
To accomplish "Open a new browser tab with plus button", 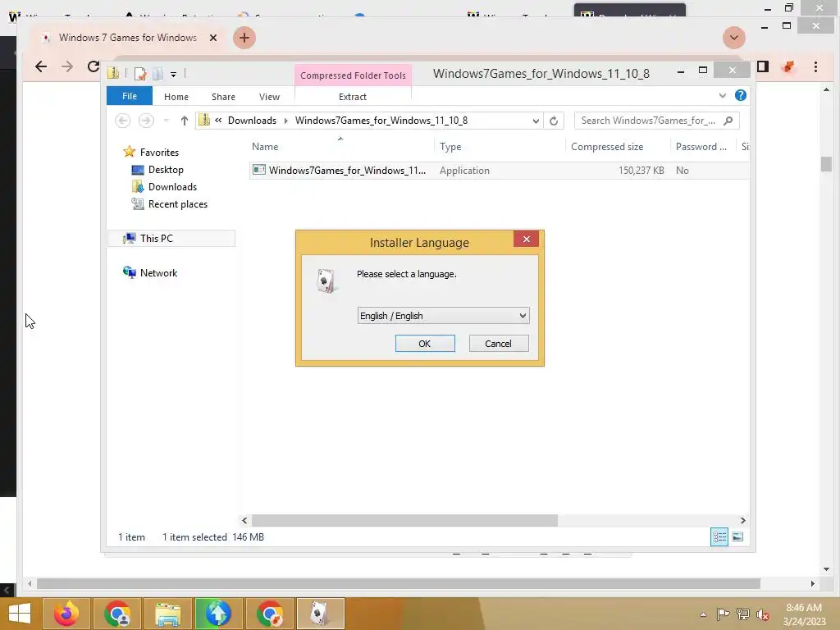I will 244,38.
